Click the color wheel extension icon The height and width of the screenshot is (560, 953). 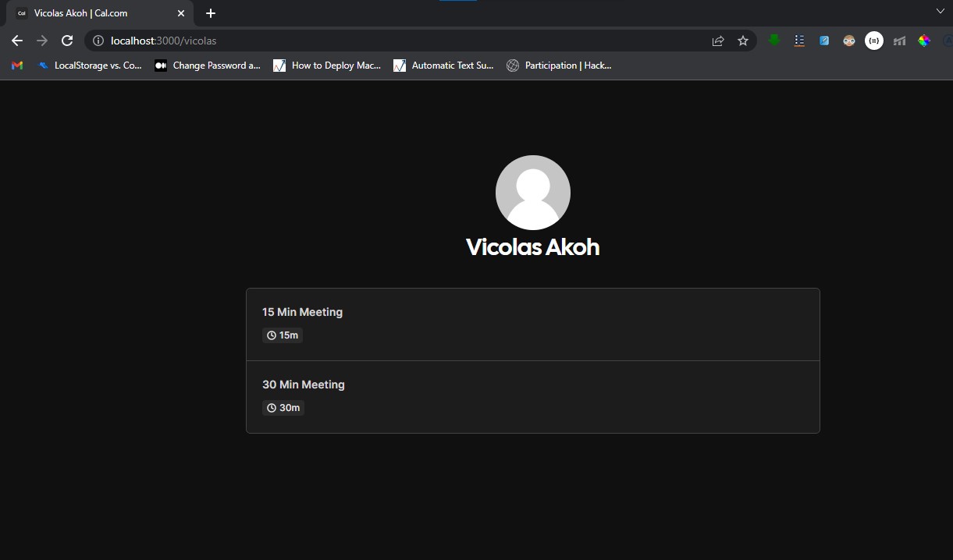pyautogui.click(x=924, y=41)
